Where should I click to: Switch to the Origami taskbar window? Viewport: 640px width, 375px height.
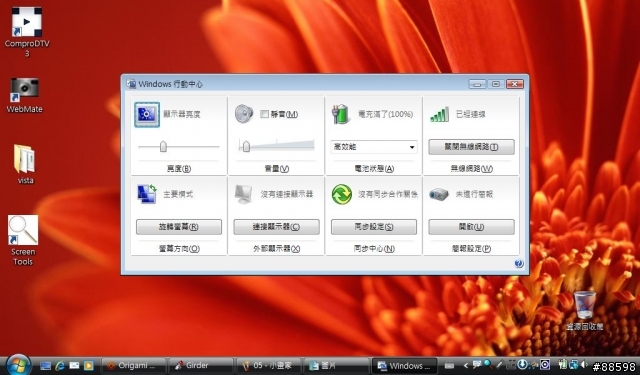(x=133, y=366)
